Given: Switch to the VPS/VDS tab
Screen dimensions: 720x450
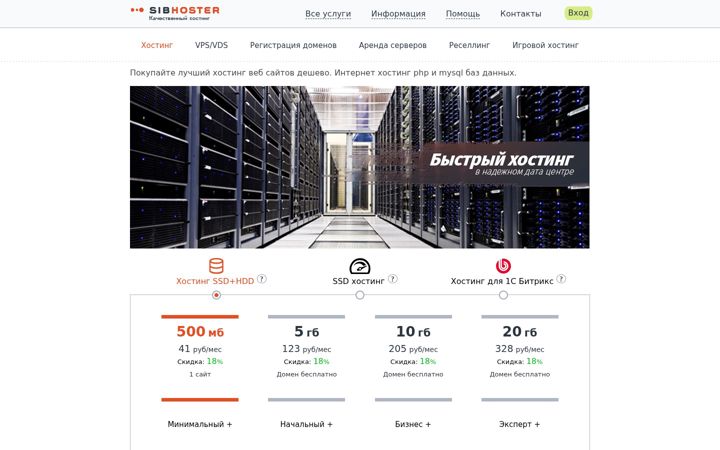Looking at the screenshot, I should pos(211,45).
